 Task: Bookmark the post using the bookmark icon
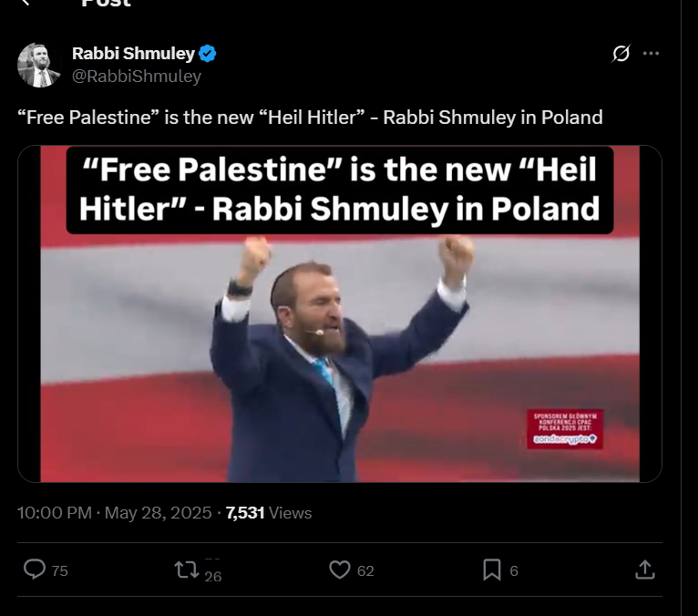click(x=492, y=570)
